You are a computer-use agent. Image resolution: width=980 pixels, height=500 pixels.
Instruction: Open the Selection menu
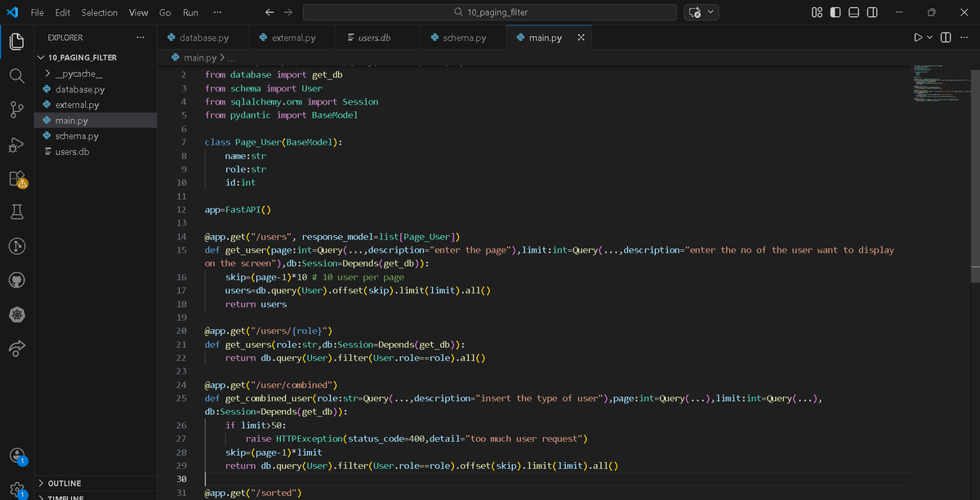point(100,12)
